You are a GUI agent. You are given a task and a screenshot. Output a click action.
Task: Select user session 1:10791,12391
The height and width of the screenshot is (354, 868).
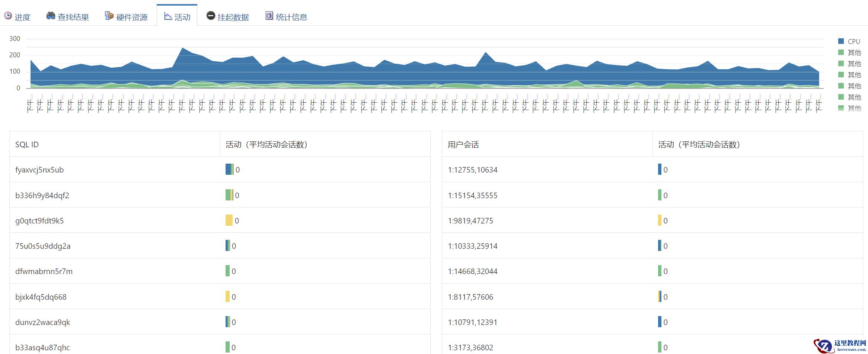point(473,322)
